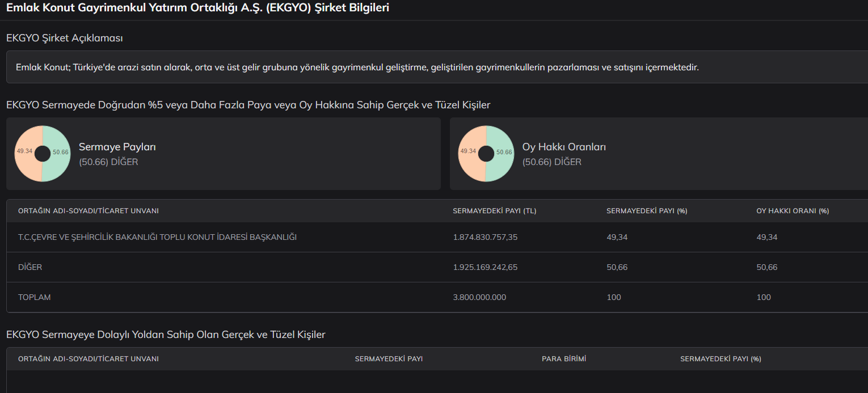Click the '(50.66) DİĞER' label under Oy Hakkı Oranları
This screenshot has height=393, width=868.
(552, 162)
